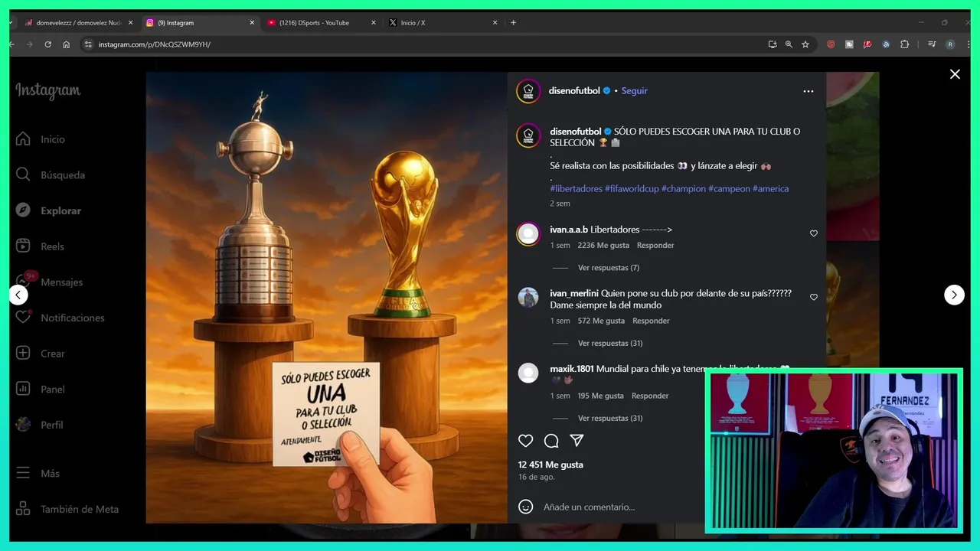Click the comment bubble icon
Screen dimensions: 980x551
point(551,441)
